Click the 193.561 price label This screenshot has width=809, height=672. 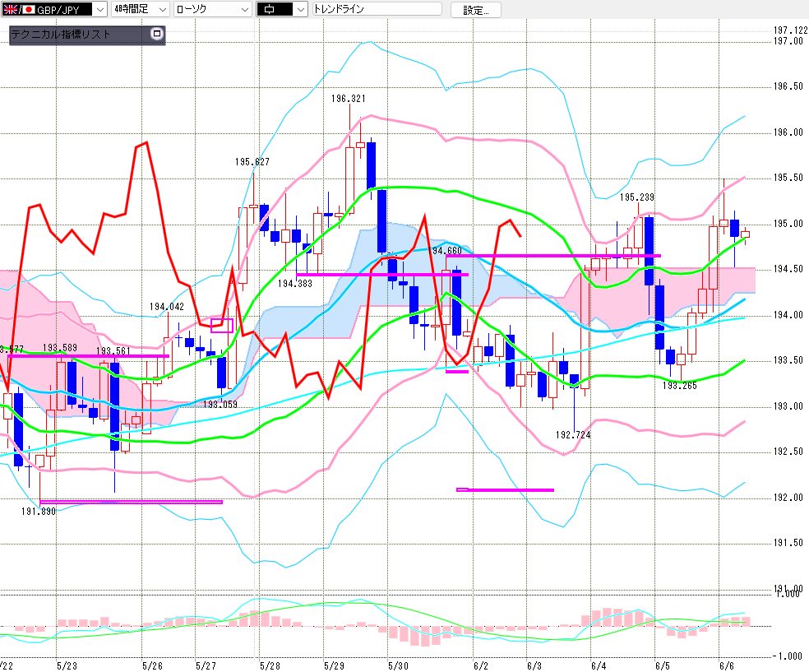[113, 351]
